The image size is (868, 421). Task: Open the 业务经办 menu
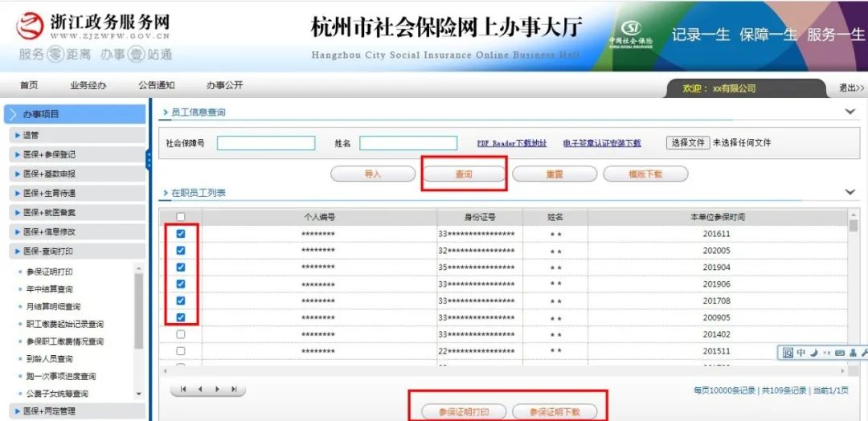point(88,86)
